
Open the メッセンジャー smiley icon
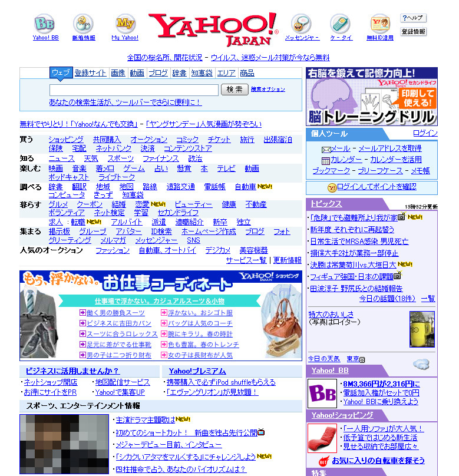coord(302,24)
